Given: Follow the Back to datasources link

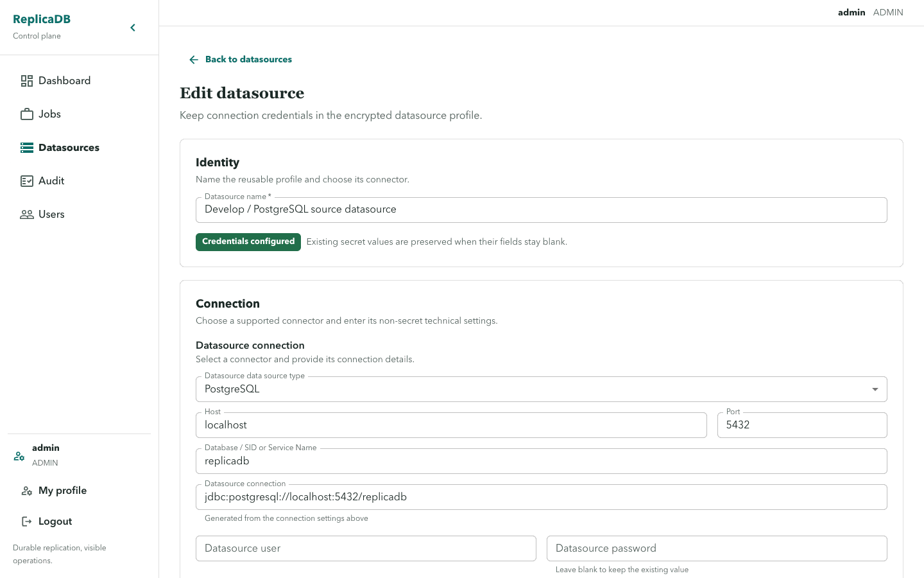Looking at the screenshot, I should point(240,59).
